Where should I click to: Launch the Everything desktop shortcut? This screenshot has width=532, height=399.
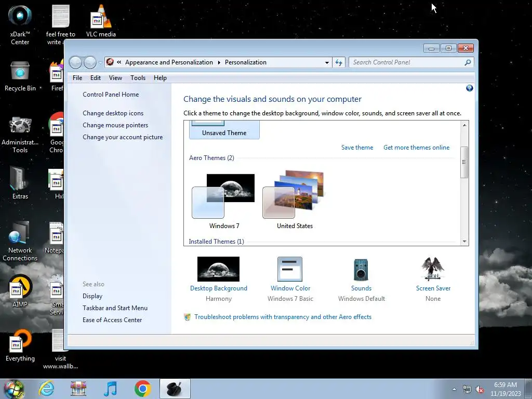pyautogui.click(x=20, y=345)
